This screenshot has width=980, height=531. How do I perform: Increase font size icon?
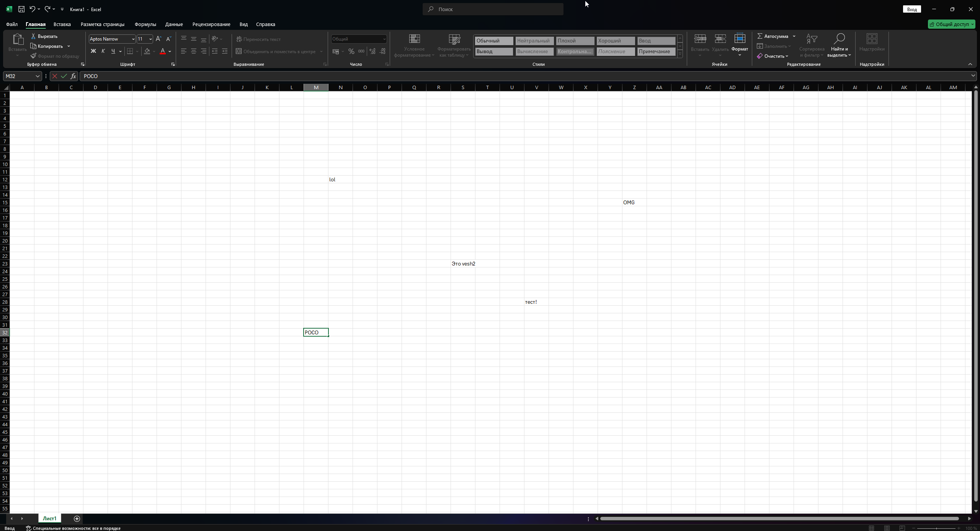pyautogui.click(x=158, y=39)
